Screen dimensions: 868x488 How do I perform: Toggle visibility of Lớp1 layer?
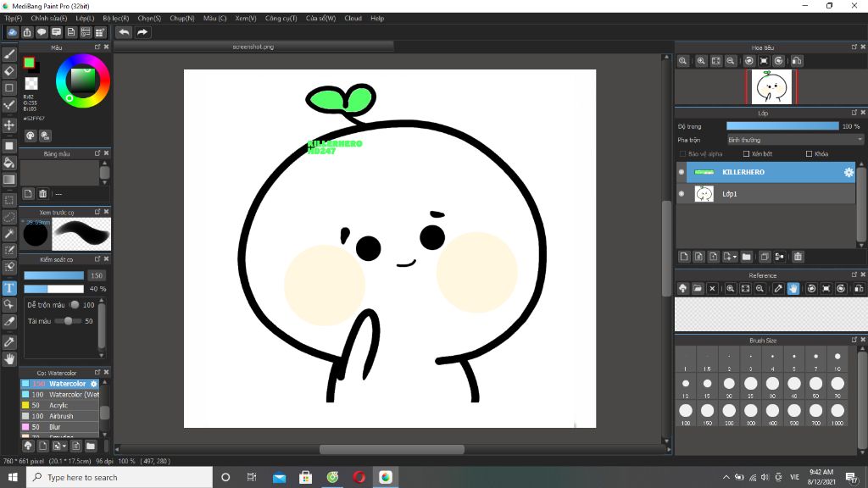click(682, 194)
